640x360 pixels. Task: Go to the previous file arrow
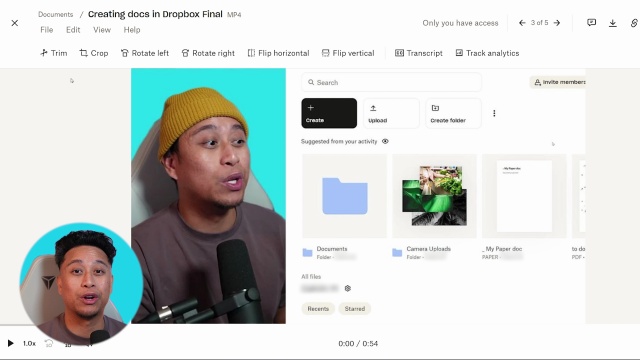(522, 23)
